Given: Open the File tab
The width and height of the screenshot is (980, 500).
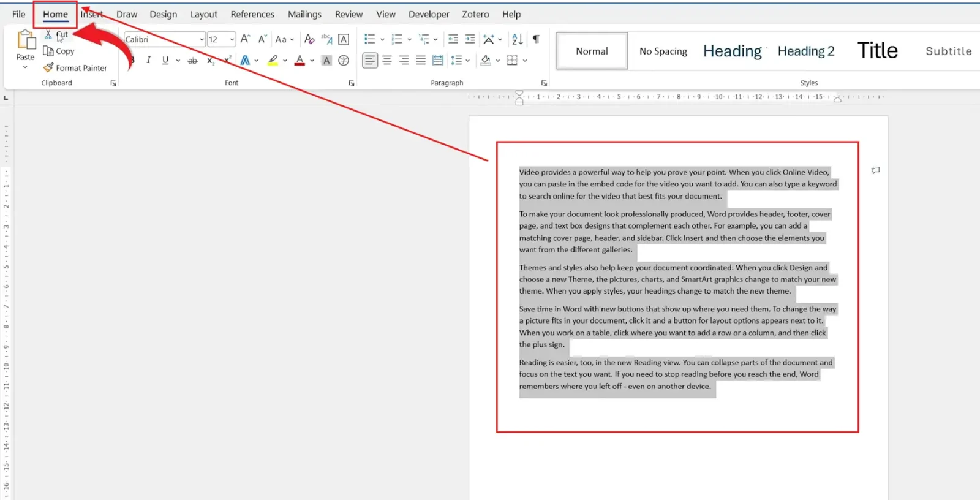Looking at the screenshot, I should tap(19, 14).
